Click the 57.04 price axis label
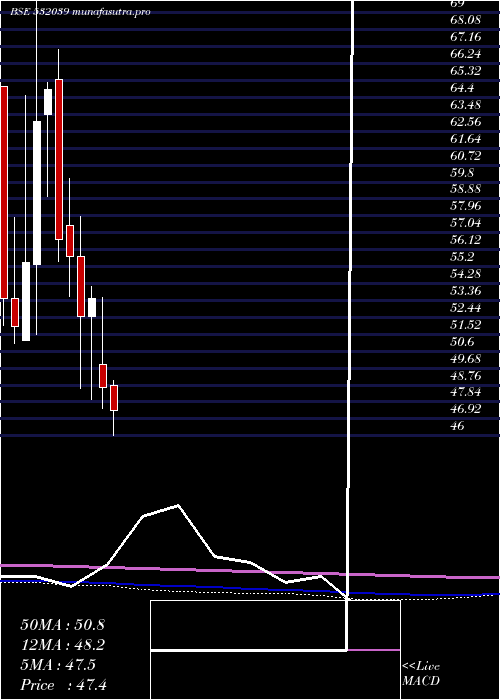Image resolution: width=500 pixels, height=700 pixels. (466, 224)
